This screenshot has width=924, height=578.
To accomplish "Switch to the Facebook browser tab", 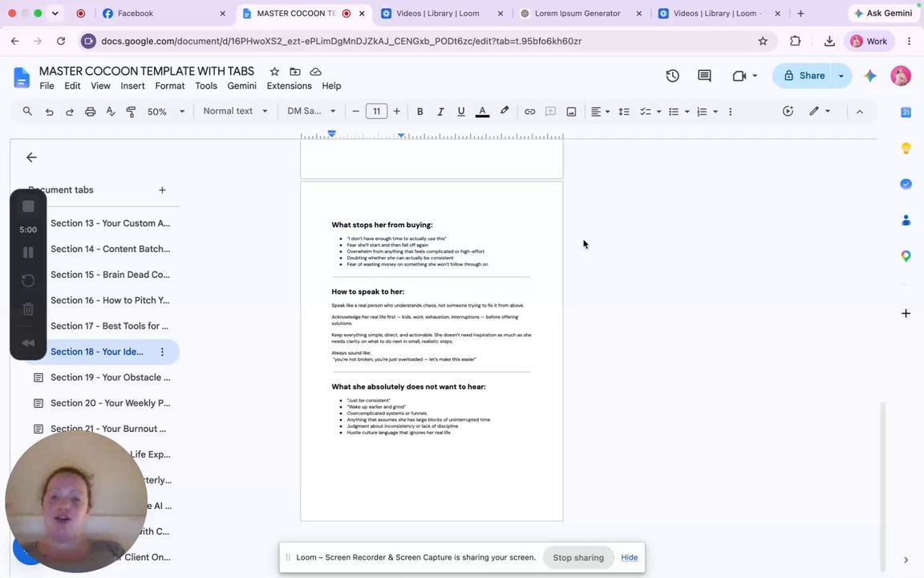I will (163, 14).
